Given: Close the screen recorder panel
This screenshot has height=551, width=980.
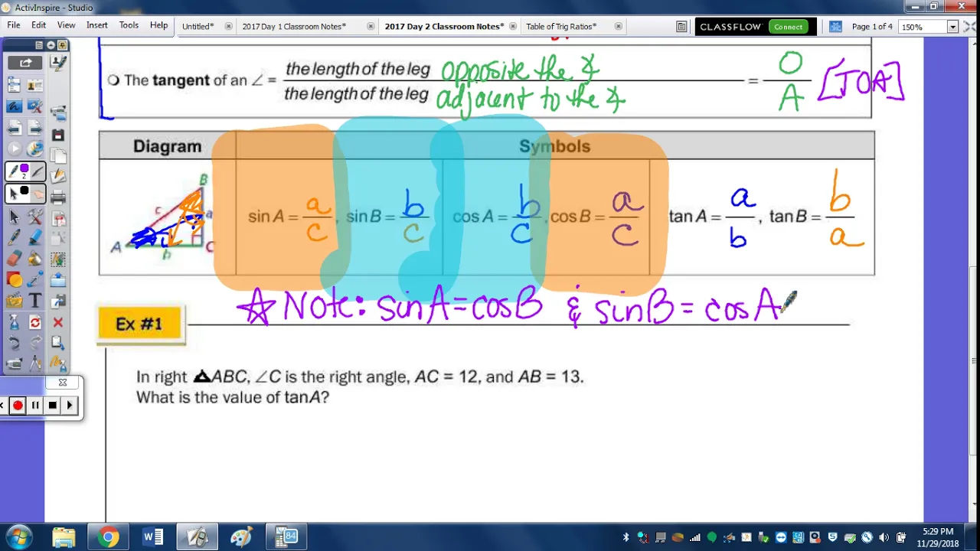Looking at the screenshot, I should (x=63, y=383).
